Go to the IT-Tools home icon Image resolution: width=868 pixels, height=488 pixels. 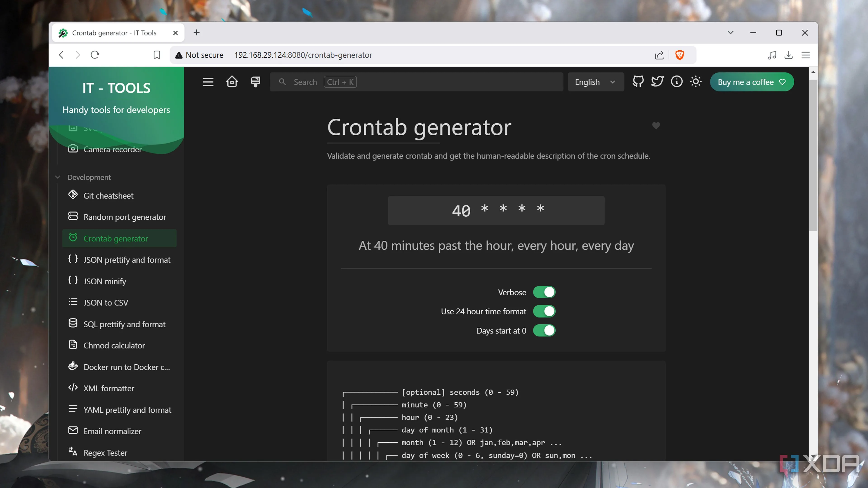click(232, 82)
